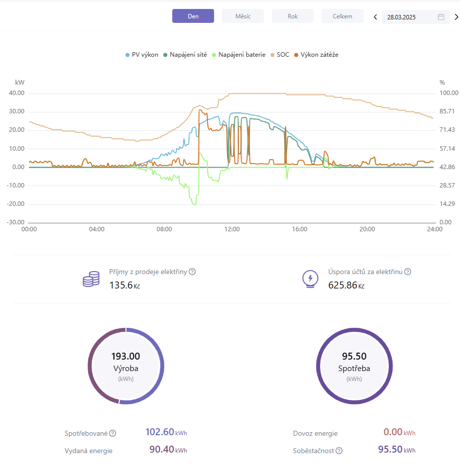460x476 pixels.
Task: Select the Den period button
Action: pyautogui.click(x=193, y=16)
